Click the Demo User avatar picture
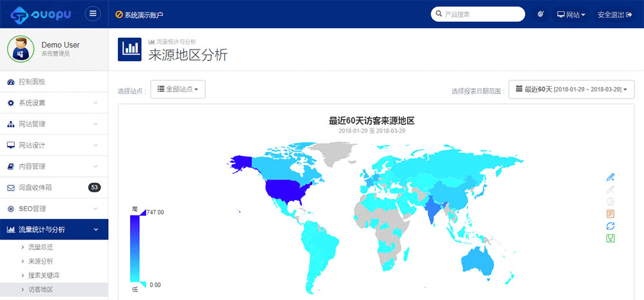644x300 pixels. pos(21,48)
